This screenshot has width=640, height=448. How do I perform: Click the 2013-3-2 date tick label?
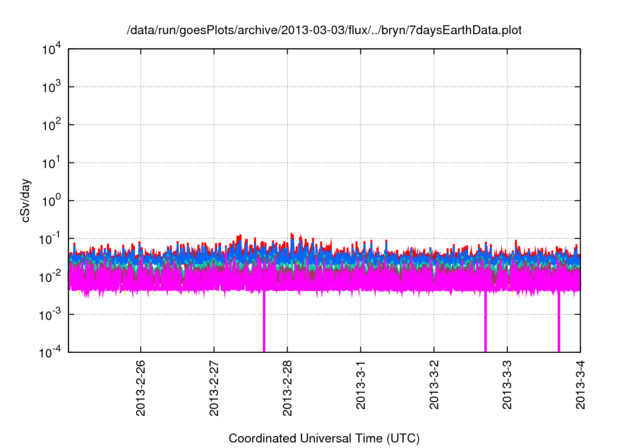pos(434,384)
